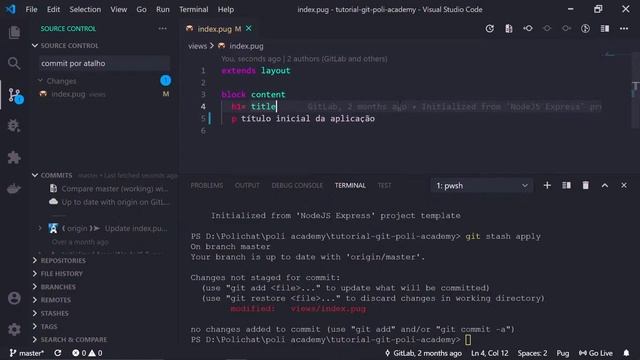Open notifications bell in status bar
This screenshot has width=640, height=360.
[x=627, y=353]
